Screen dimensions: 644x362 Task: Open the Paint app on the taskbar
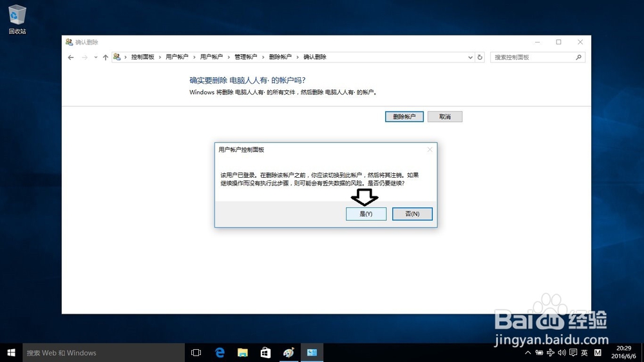[x=289, y=352]
